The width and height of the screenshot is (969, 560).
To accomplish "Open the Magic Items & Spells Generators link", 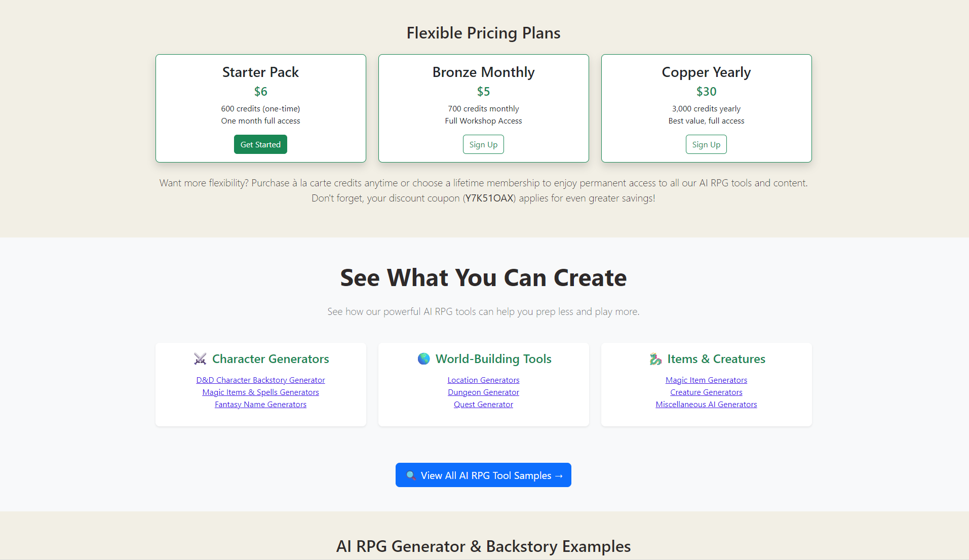I will point(260,392).
